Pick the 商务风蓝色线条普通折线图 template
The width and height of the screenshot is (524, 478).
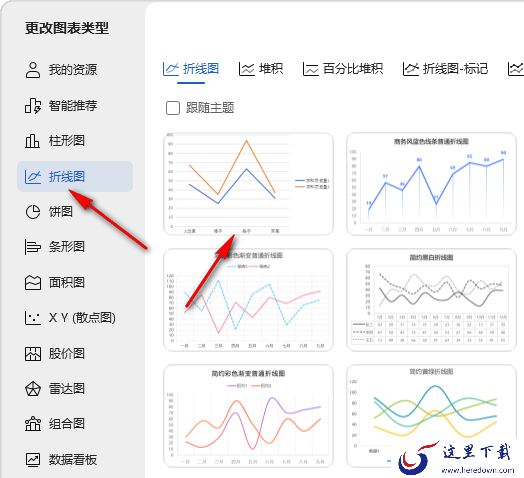pos(431,184)
